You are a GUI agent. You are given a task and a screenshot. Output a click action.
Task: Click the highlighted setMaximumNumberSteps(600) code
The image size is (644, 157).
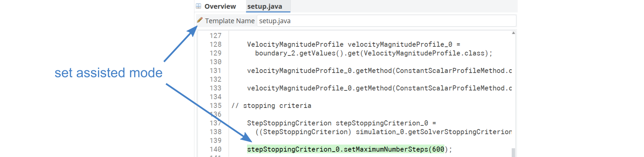345,149
